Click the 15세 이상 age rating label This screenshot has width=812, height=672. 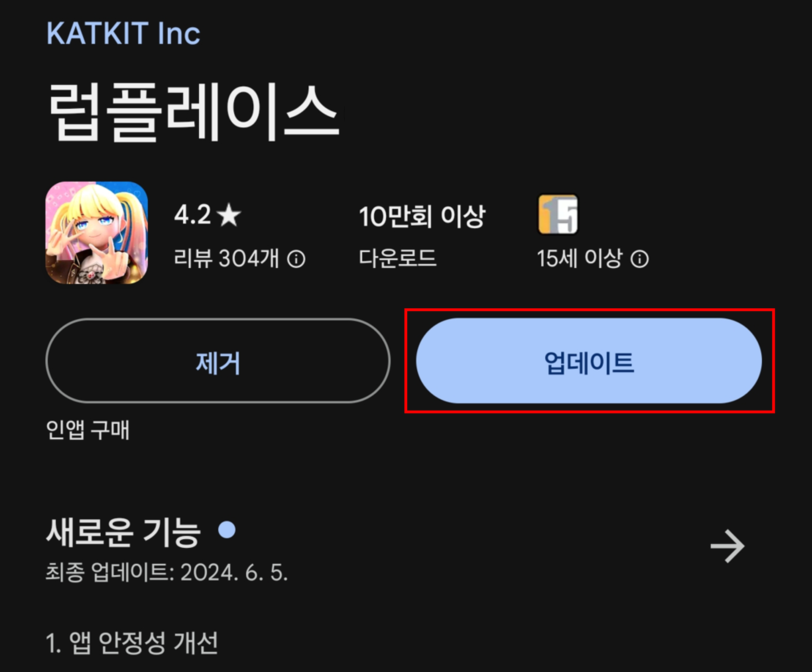pos(579,258)
